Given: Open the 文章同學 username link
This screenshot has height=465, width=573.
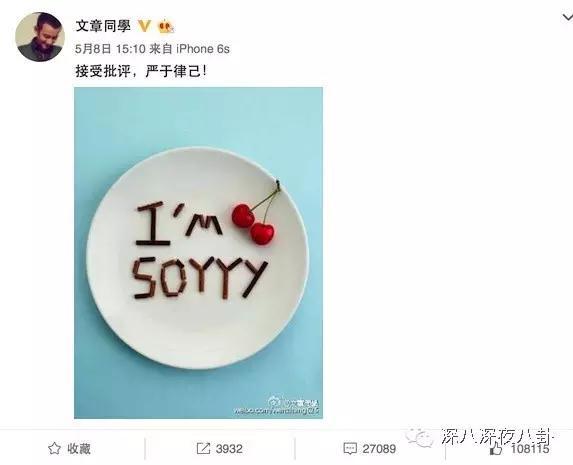Looking at the screenshot, I should (103, 26).
